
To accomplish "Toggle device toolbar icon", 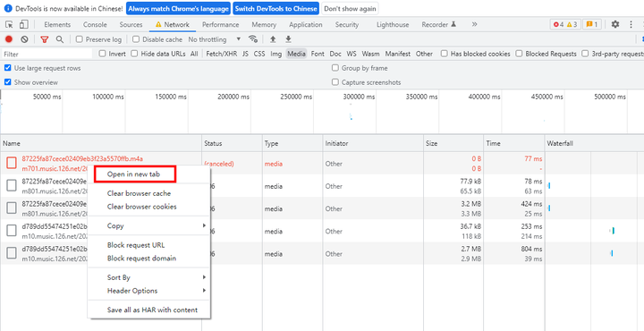I will click(x=23, y=25).
